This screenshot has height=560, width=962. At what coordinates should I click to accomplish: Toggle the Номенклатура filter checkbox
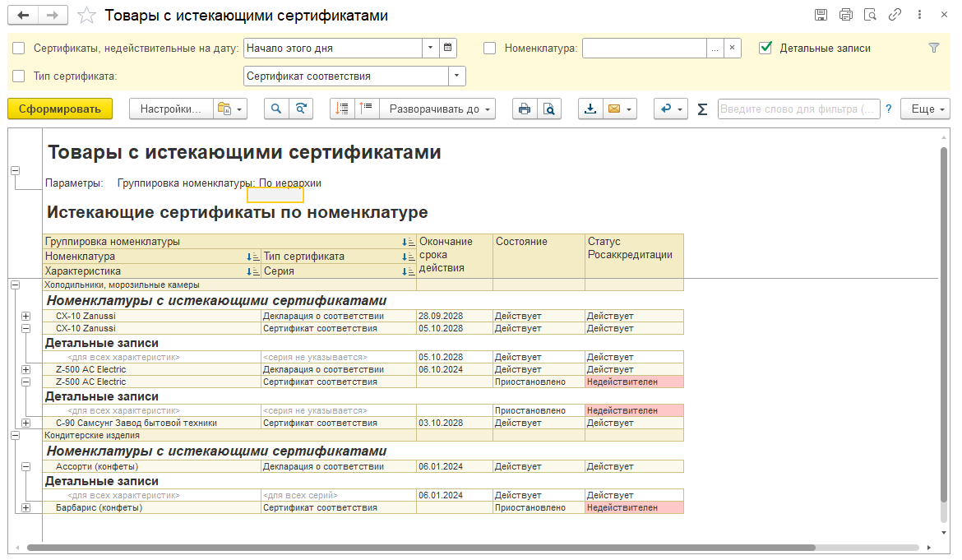pos(490,49)
